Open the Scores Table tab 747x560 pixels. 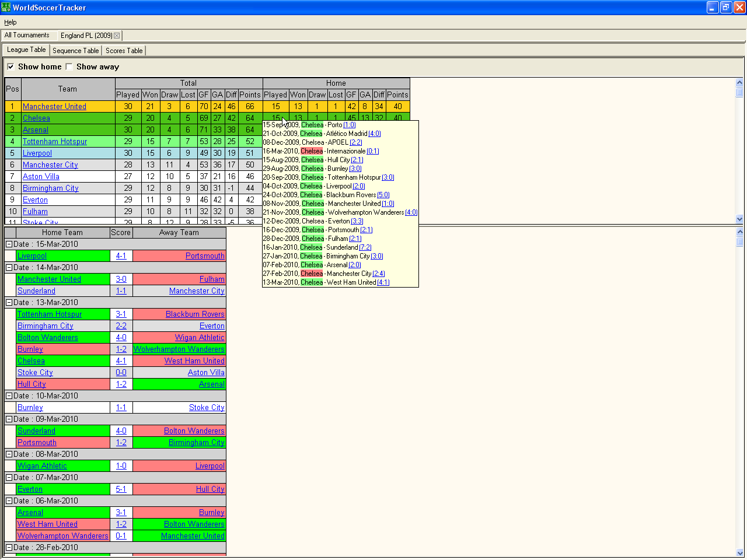click(x=124, y=51)
